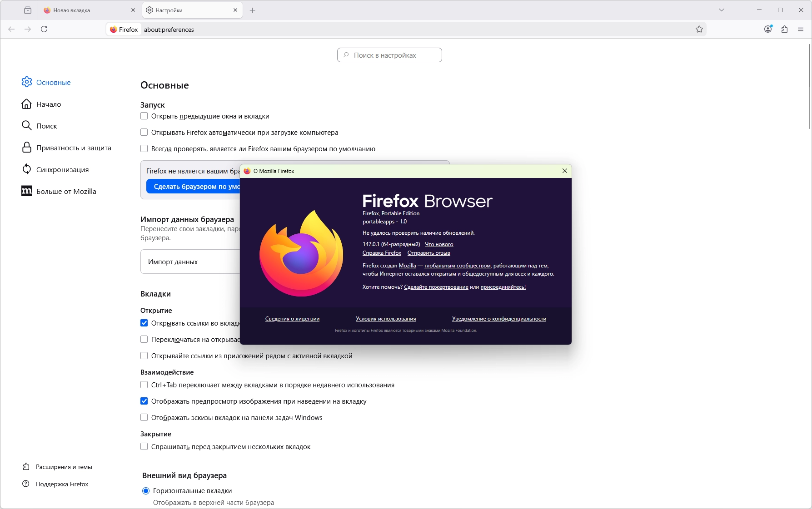Open the Справка Firefox link
812x509 pixels.
382,253
